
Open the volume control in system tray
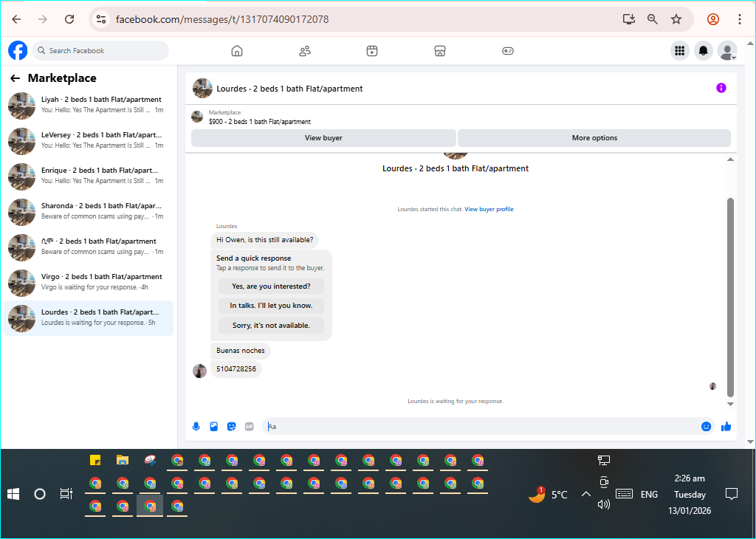pyautogui.click(x=604, y=505)
